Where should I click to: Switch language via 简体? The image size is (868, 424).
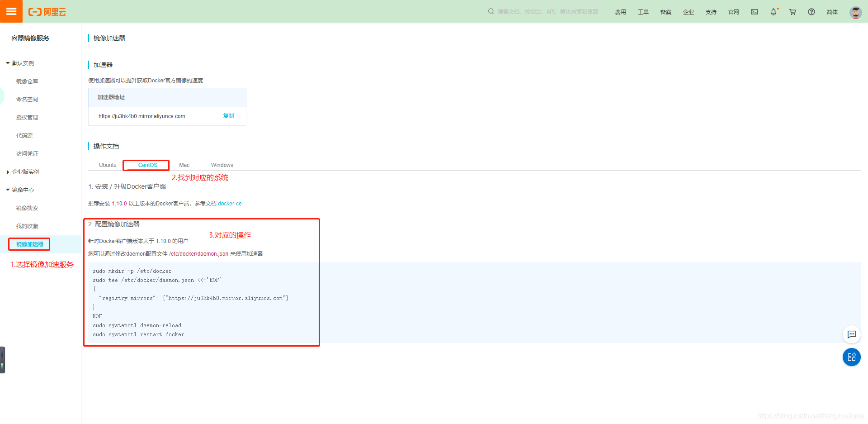(x=832, y=12)
